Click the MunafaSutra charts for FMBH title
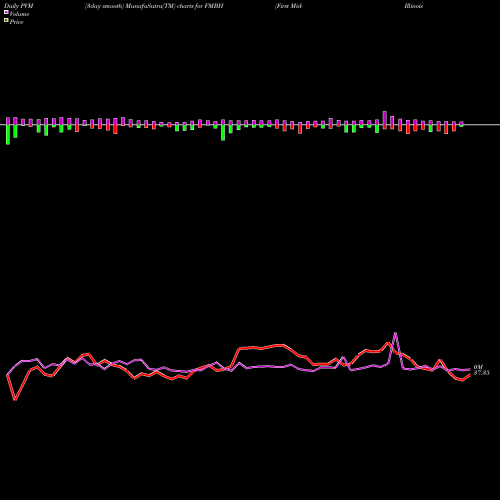Viewport: 500px width, 500px height. pos(154,6)
